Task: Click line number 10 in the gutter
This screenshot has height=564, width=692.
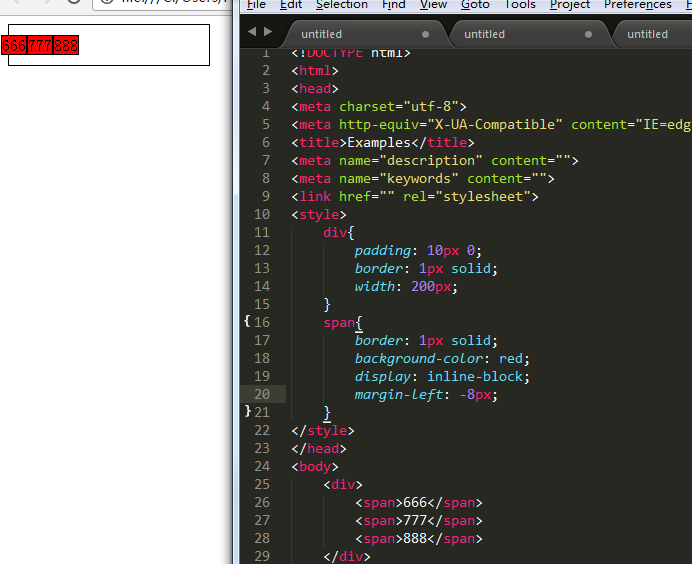Action: (262, 214)
